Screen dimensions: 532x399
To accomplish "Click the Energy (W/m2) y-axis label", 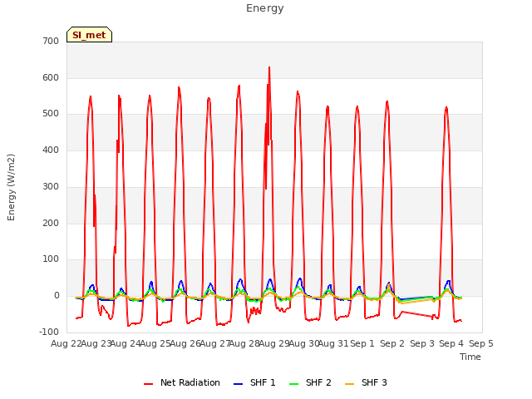I will click(11, 187).
